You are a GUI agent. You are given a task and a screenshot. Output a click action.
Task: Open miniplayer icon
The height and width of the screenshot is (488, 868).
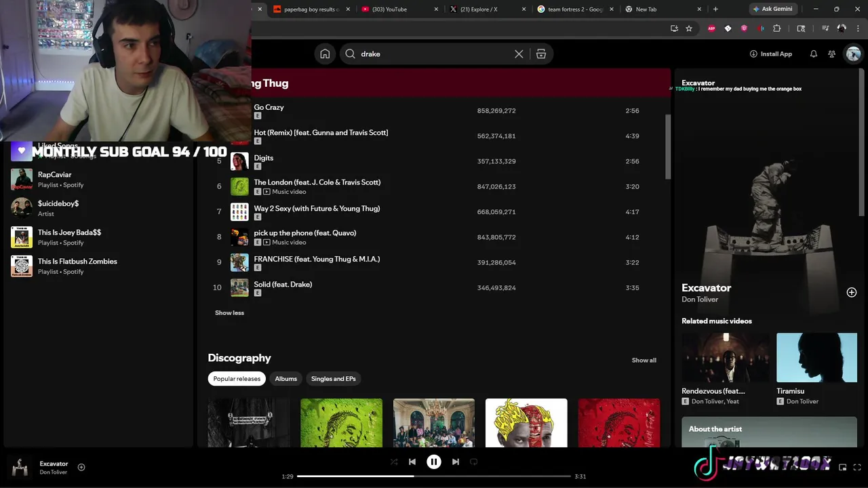point(843,467)
